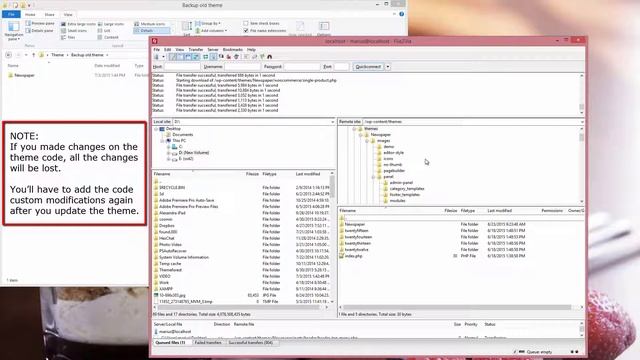Expand the C: drive node
The height and width of the screenshot is (360, 640).
[169, 147]
